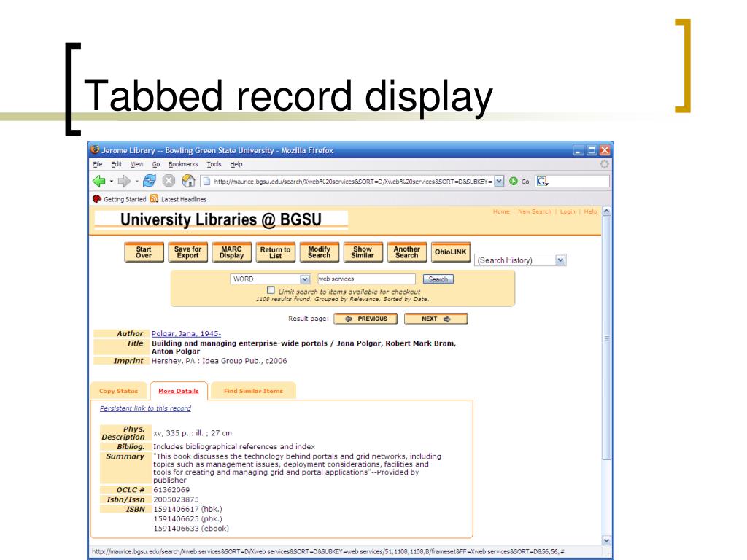Open the Tools menu
The height and width of the screenshot is (560, 747).
tap(214, 164)
